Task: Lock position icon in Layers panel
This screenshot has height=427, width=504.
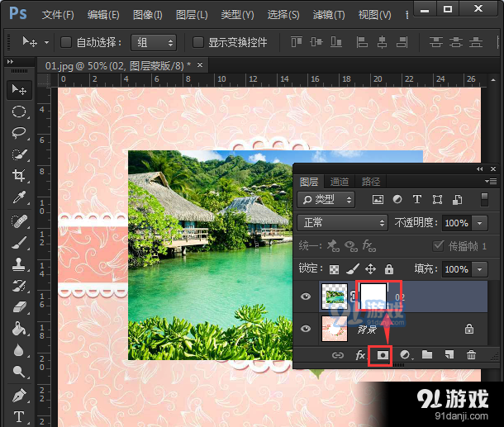Action: (x=370, y=269)
